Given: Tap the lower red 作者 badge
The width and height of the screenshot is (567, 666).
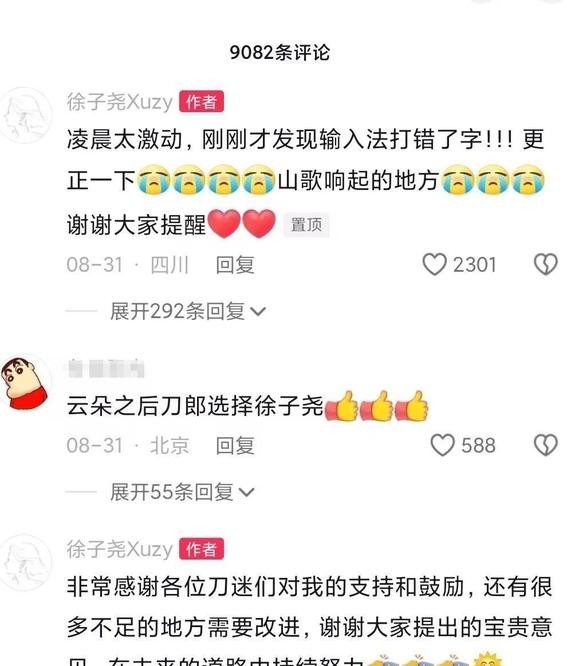Looking at the screenshot, I should (x=201, y=549).
